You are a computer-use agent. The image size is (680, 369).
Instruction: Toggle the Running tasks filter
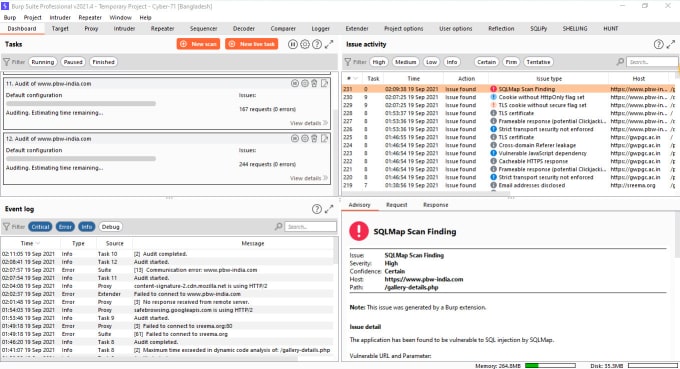click(42, 62)
